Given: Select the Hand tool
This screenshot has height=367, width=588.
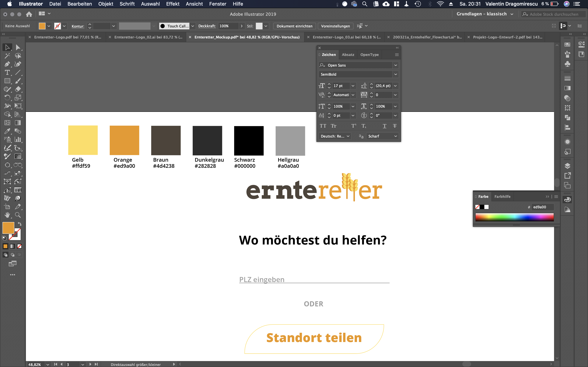Looking at the screenshot, I should pyautogui.click(x=7, y=215).
